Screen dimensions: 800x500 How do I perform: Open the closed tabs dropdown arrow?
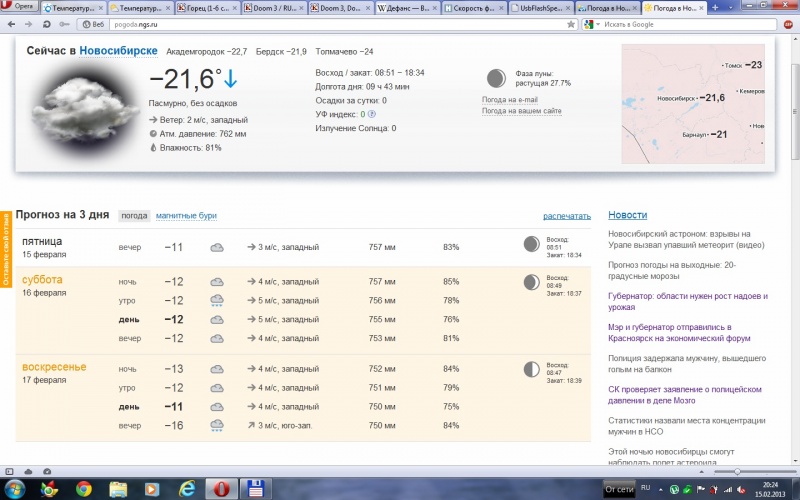click(731, 8)
